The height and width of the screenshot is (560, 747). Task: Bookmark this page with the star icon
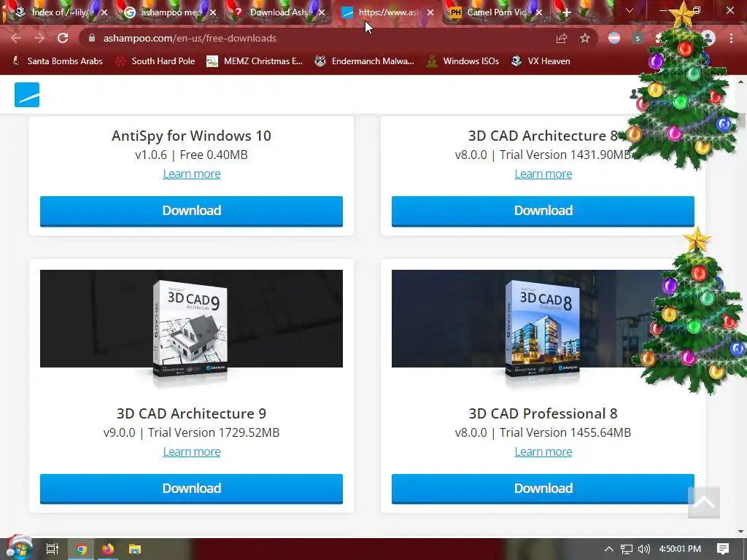(585, 38)
